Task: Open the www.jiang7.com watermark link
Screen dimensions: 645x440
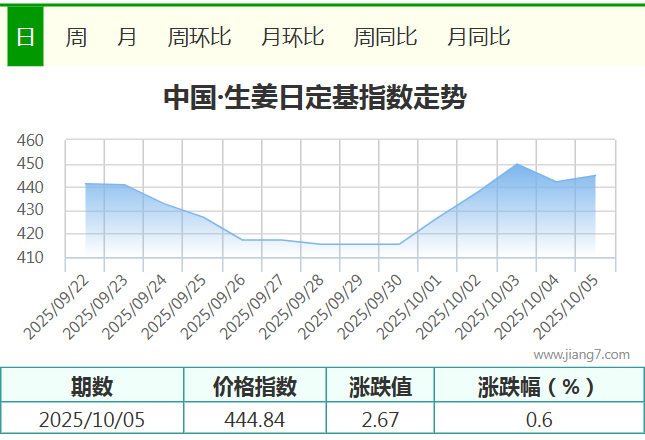Action: [x=581, y=354]
